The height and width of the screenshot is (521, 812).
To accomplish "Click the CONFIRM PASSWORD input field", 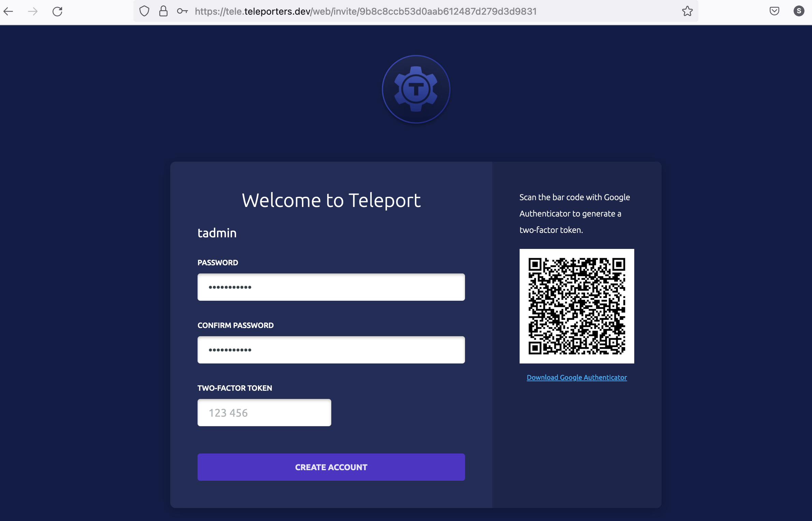I will pos(331,349).
